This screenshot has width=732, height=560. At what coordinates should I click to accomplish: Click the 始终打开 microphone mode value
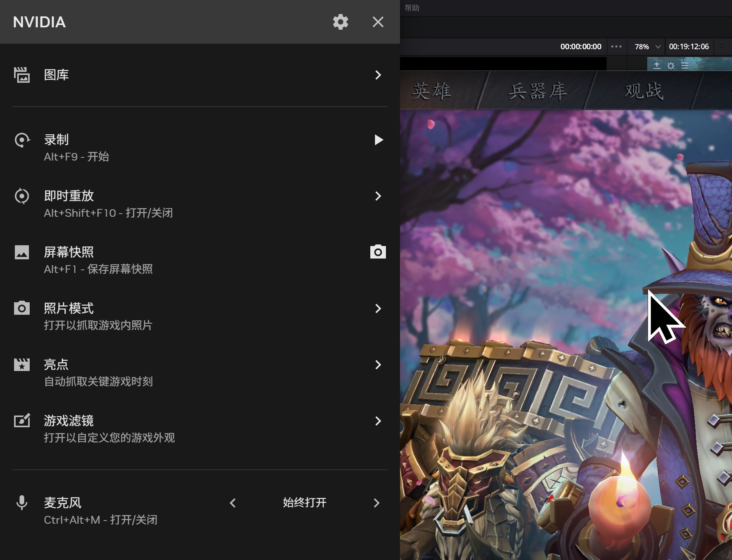(305, 503)
